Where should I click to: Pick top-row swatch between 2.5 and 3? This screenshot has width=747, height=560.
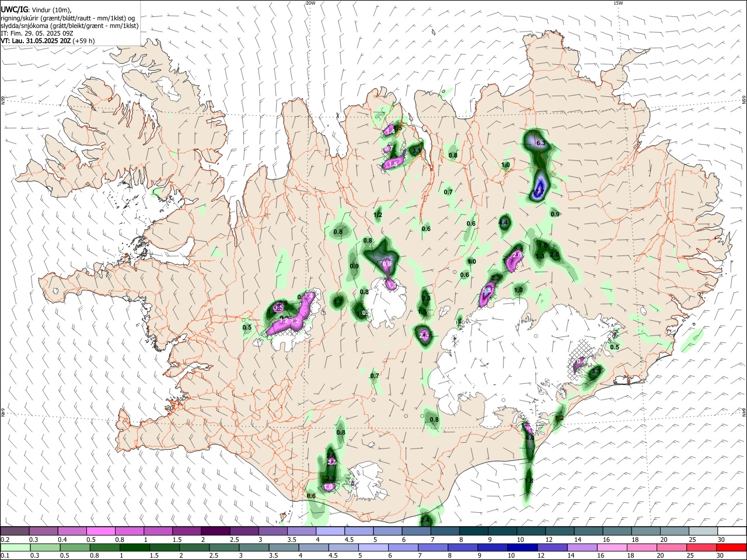click(244, 531)
